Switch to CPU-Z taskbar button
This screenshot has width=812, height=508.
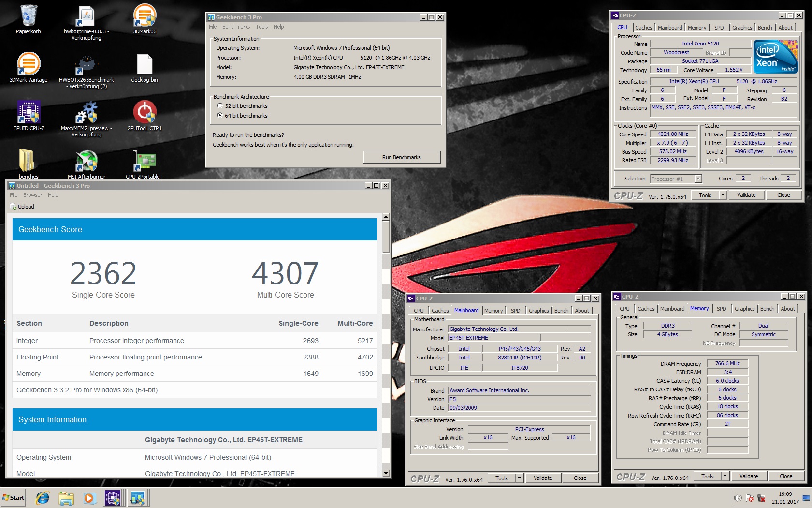point(114,497)
